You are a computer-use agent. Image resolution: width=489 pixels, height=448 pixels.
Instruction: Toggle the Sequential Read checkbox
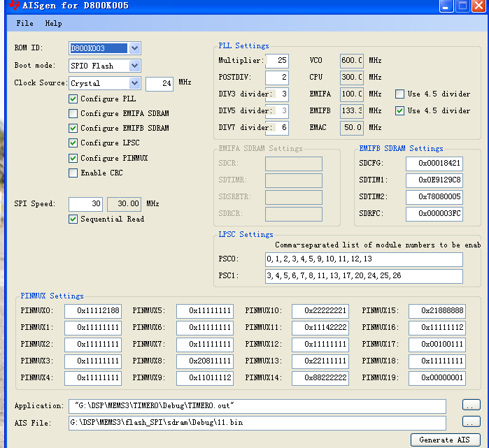[x=73, y=219]
